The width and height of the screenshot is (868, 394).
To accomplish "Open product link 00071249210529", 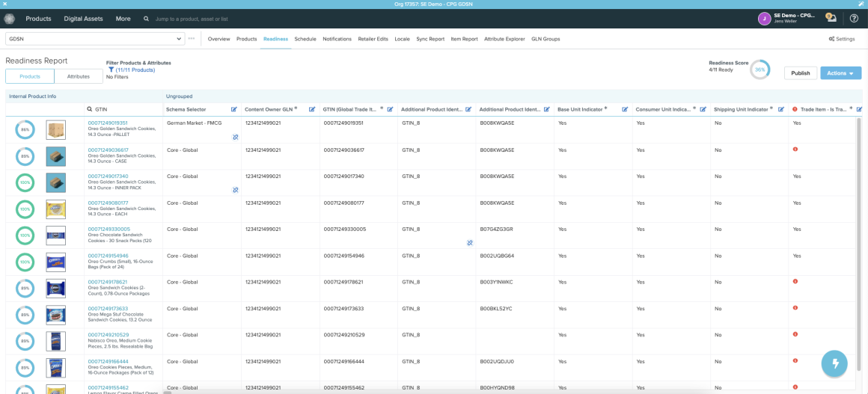I will click(108, 335).
